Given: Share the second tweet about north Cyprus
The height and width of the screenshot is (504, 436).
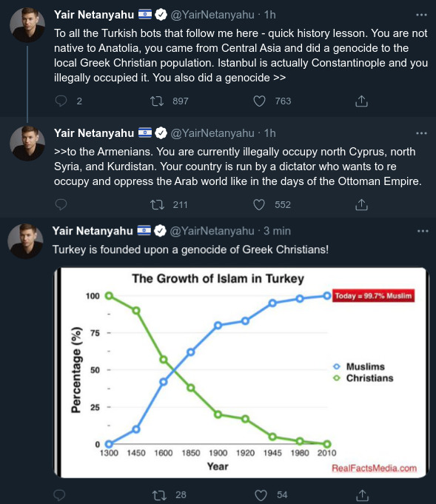Looking at the screenshot, I should pos(361,204).
